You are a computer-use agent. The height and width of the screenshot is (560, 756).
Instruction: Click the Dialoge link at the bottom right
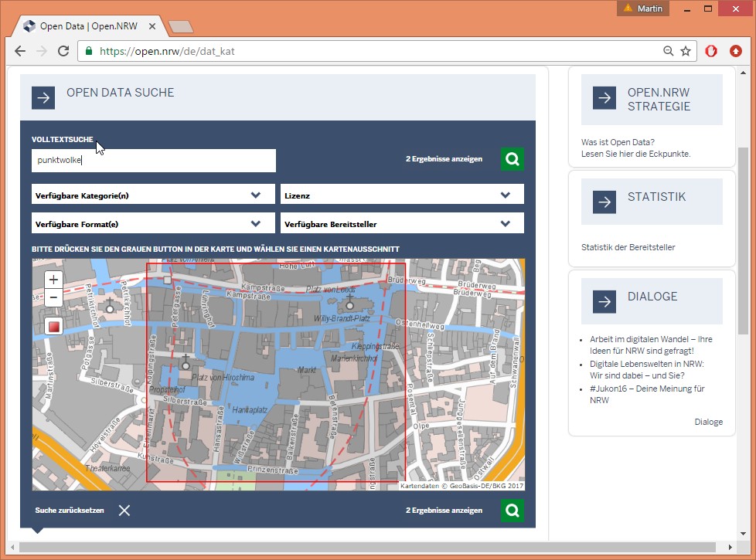(708, 422)
